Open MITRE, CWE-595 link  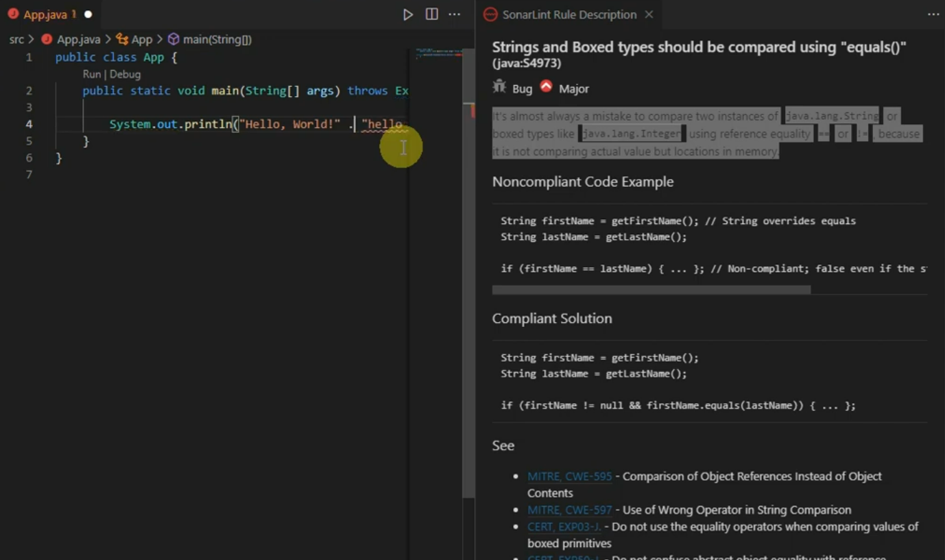(x=569, y=476)
